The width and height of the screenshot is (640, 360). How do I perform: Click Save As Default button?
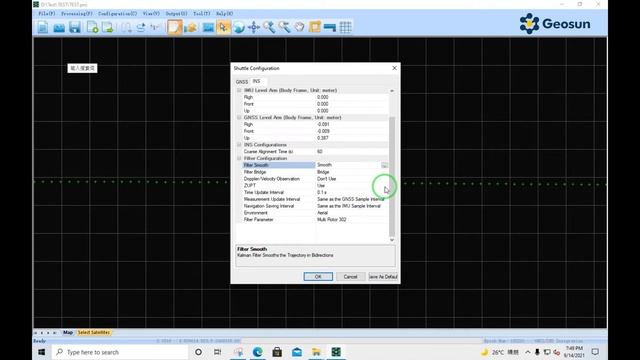[x=383, y=277]
